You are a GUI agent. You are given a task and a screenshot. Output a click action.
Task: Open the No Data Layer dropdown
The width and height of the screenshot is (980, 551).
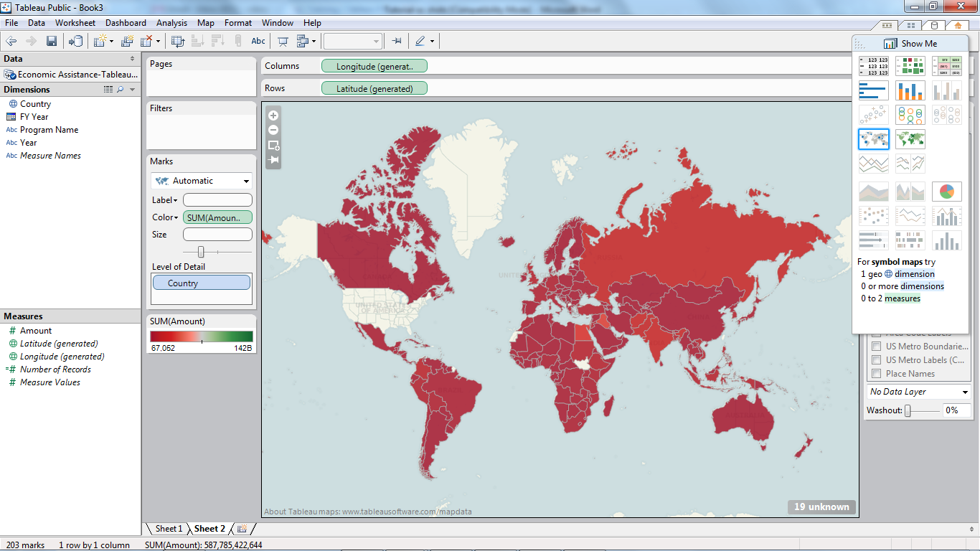(919, 392)
